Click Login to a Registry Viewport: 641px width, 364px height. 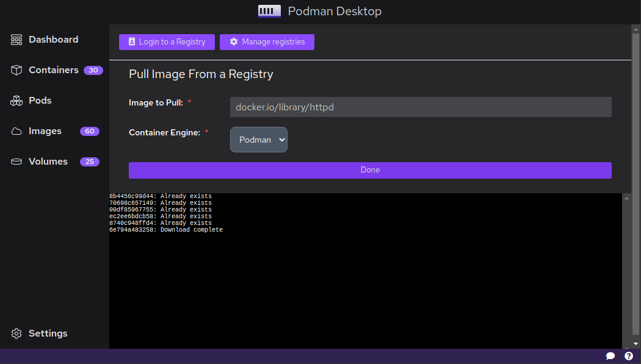click(x=167, y=42)
